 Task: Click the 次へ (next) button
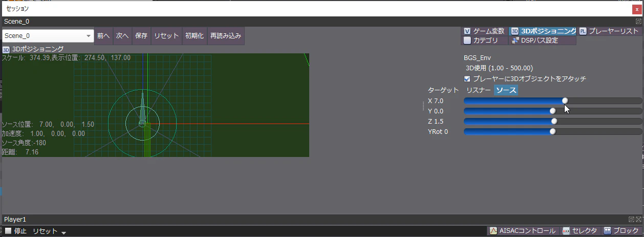point(122,36)
